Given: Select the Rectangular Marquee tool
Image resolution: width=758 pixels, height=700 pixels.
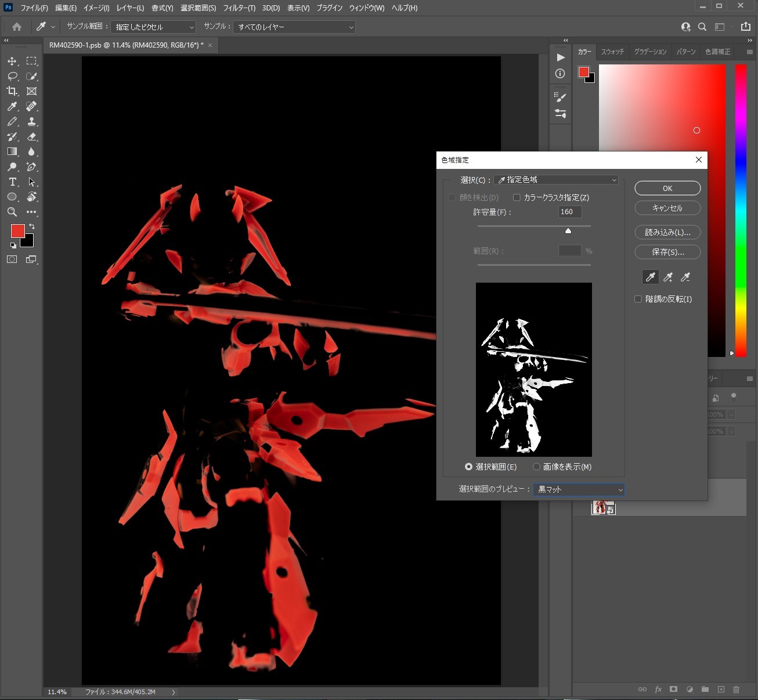Looking at the screenshot, I should tap(31, 61).
